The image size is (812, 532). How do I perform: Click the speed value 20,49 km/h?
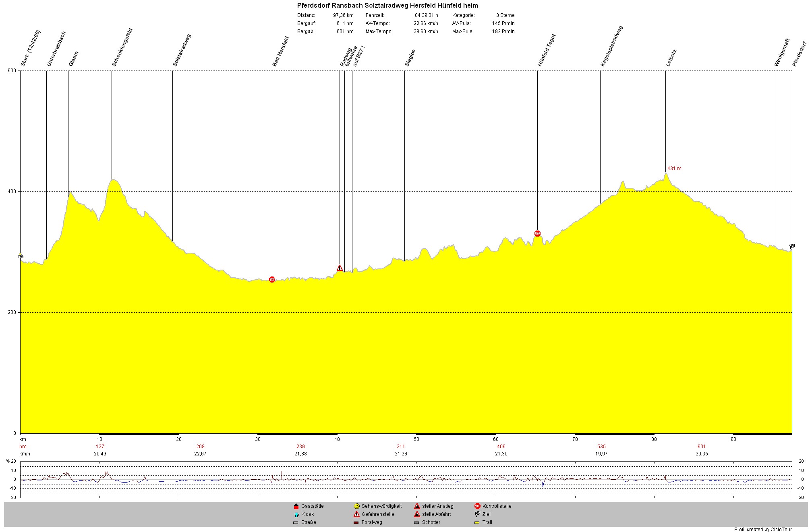100,454
